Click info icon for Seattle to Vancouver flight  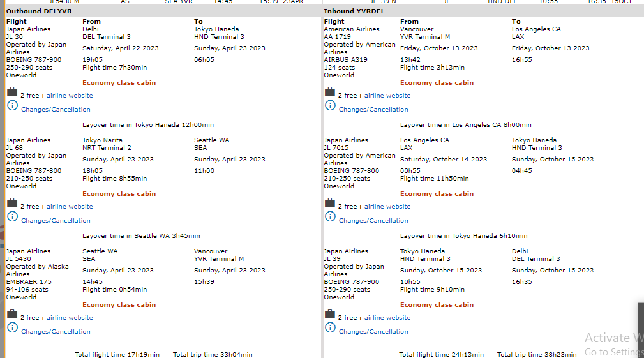(x=12, y=328)
